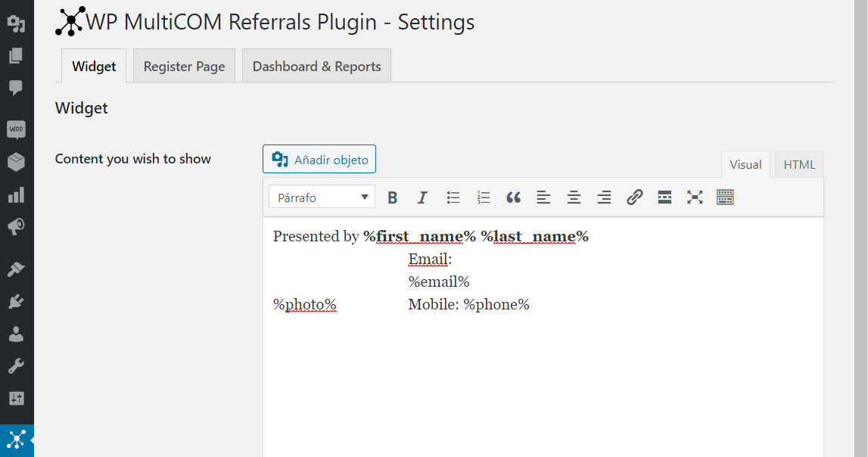The height and width of the screenshot is (457, 868).
Task: Click the MultiCOM plugin logo in header
Action: point(70,22)
